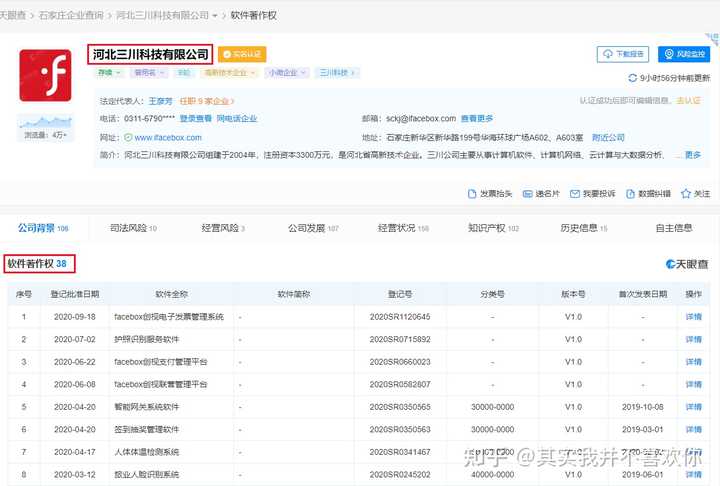
Task: Click the download report (下载报告) button
Action: [x=623, y=54]
